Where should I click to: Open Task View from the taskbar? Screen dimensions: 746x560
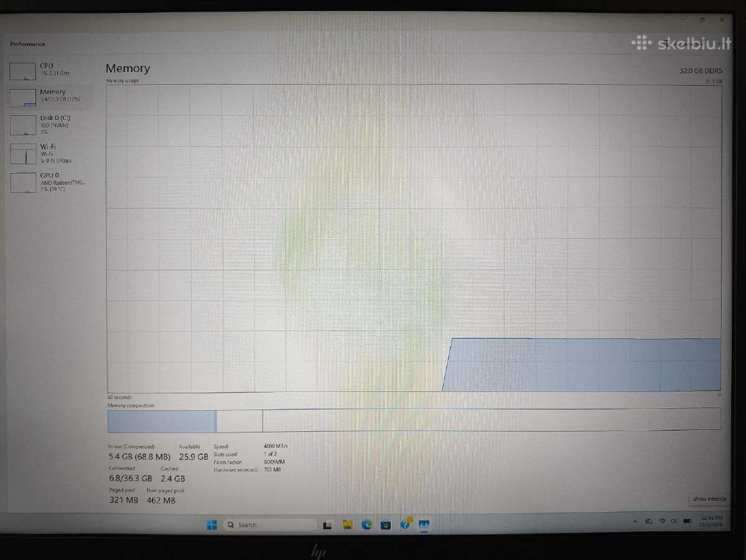tap(327, 525)
